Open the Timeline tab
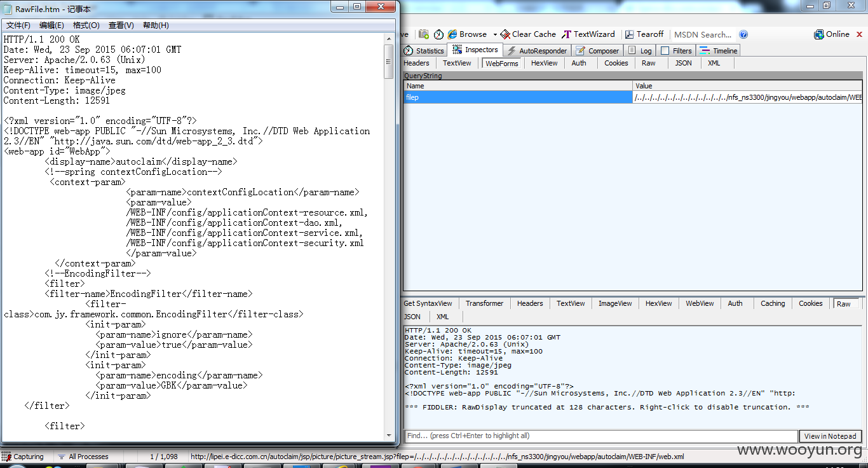This screenshot has width=868, height=468. [x=719, y=51]
